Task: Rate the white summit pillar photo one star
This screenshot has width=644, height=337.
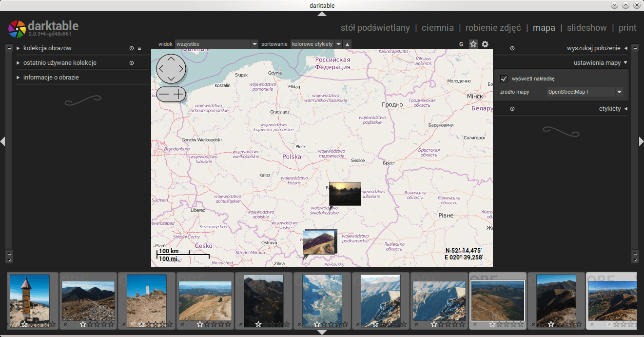Action: coord(141,324)
